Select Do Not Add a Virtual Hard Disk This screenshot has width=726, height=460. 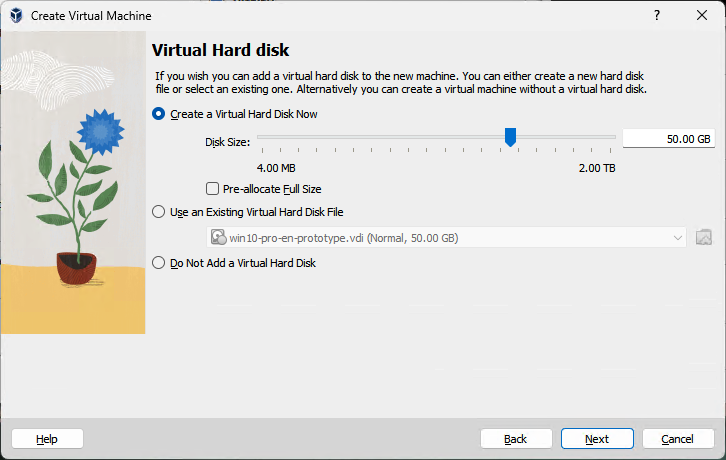[x=159, y=263]
